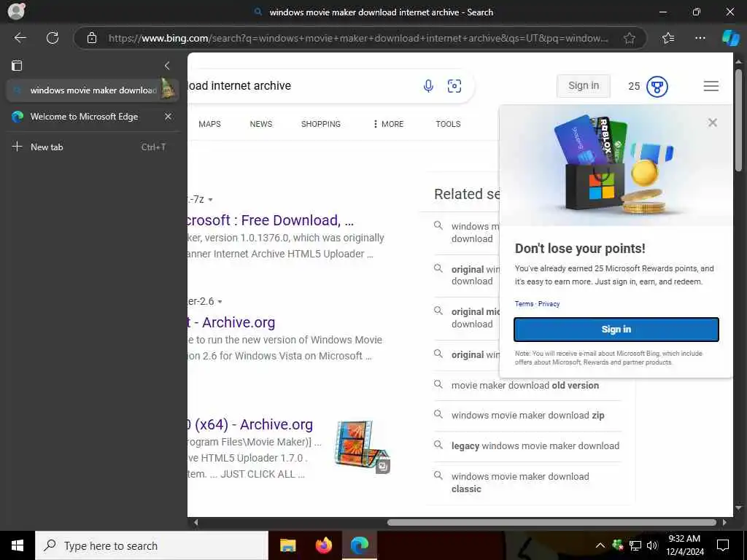The image size is (747, 560).
Task: Click the Edge taskbar icon
Action: pyautogui.click(x=360, y=545)
